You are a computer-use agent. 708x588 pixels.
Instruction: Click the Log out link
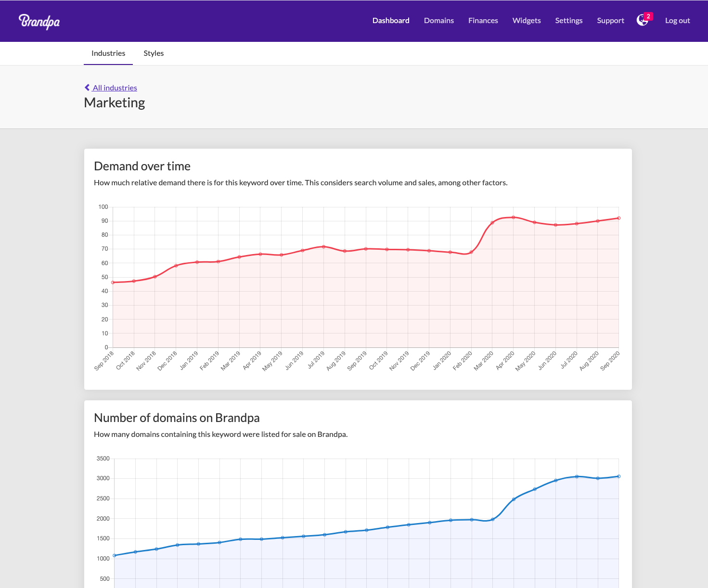(678, 21)
